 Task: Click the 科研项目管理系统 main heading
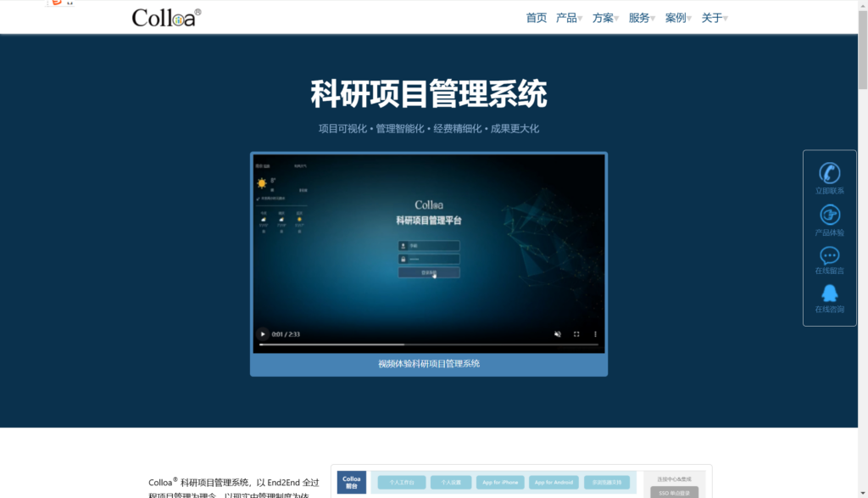pos(428,93)
